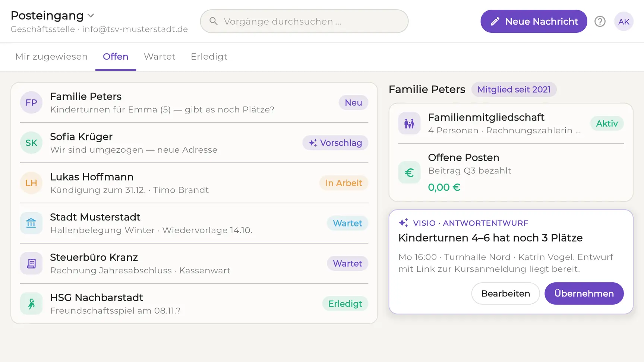Compose with the Neue Nachricht button
Image resolution: width=644 pixels, height=362 pixels.
pyautogui.click(x=534, y=21)
